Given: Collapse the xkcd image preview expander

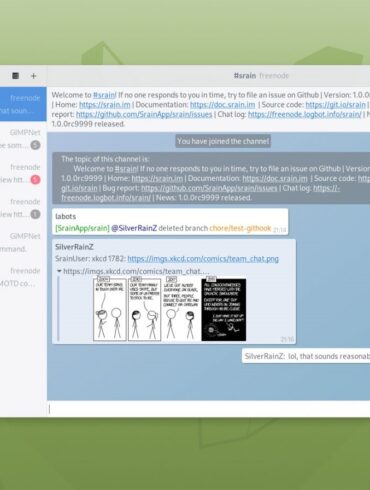Looking at the screenshot, I should click(59, 271).
